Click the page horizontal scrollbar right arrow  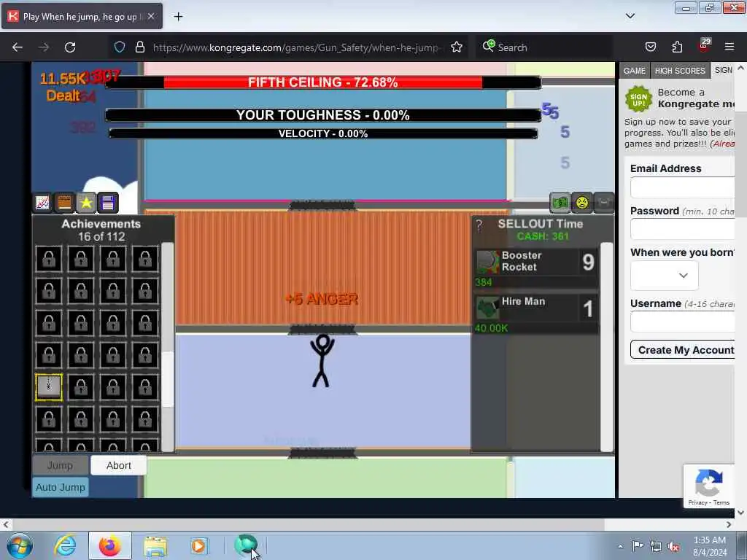pos(729,524)
